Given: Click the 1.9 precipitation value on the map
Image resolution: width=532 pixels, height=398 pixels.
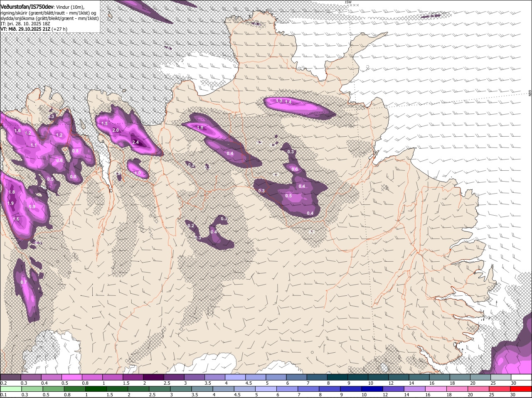Looking at the screenshot, I should 11,203.
